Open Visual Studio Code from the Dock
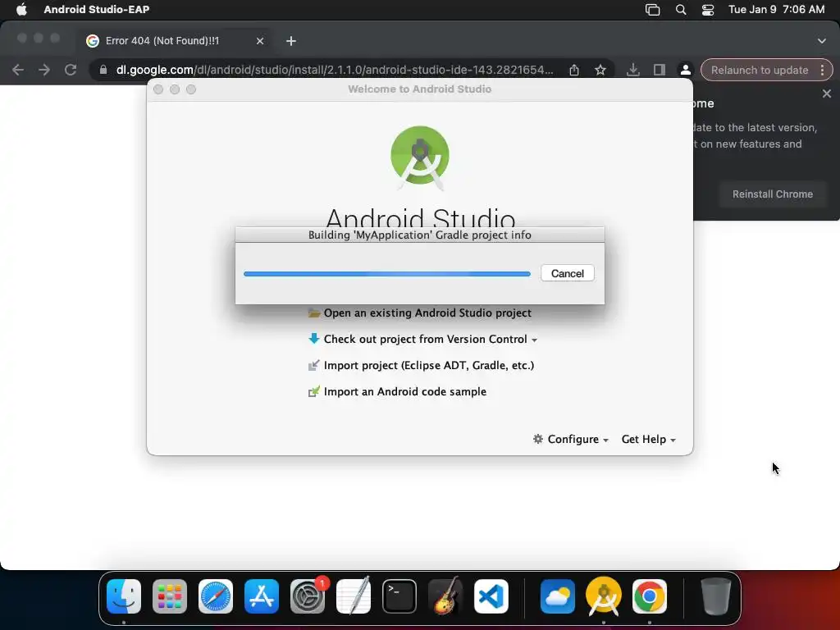The height and width of the screenshot is (630, 840). point(491,596)
